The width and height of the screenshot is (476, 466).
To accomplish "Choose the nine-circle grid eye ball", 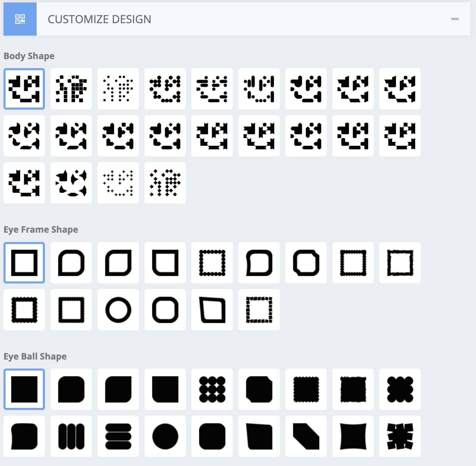I will point(212,389).
